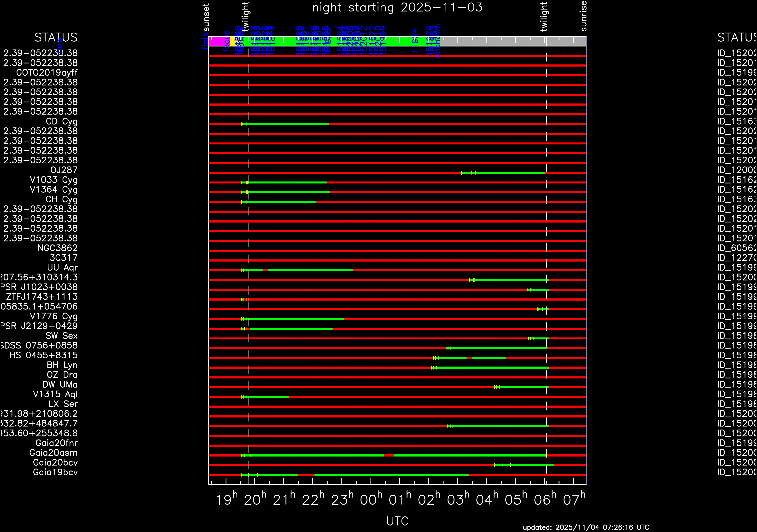Click the sunset label above the chart
Screen dimensions: 757x532
click(206, 17)
